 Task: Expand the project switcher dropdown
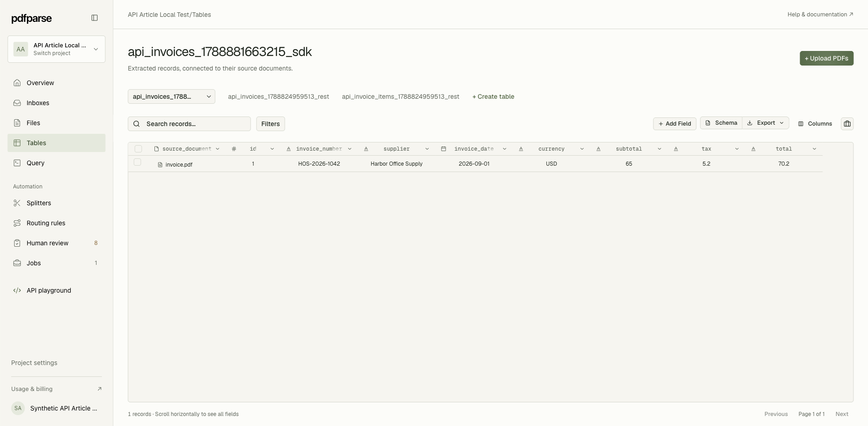[56, 49]
